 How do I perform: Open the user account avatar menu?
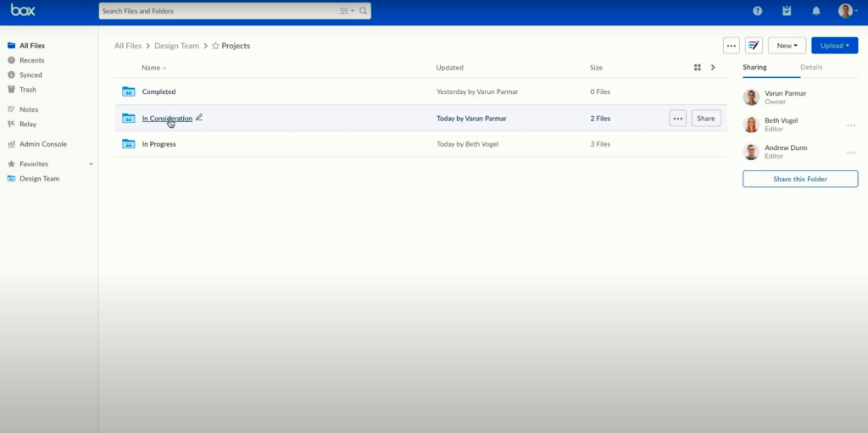[846, 11]
